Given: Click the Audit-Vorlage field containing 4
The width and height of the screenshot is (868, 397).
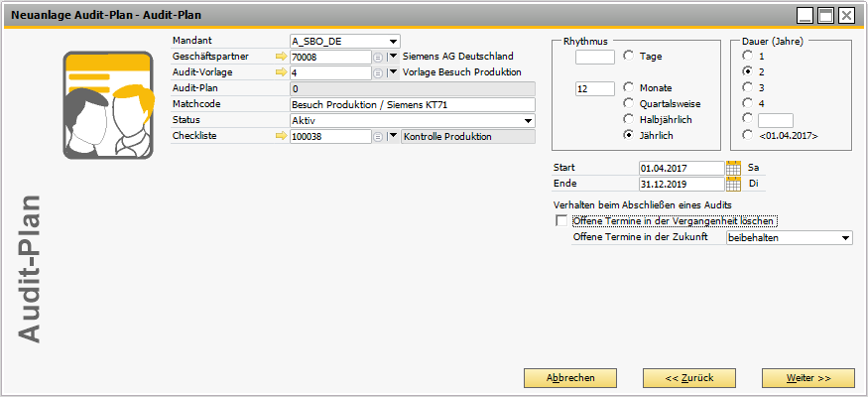Looking at the screenshot, I should point(330,72).
